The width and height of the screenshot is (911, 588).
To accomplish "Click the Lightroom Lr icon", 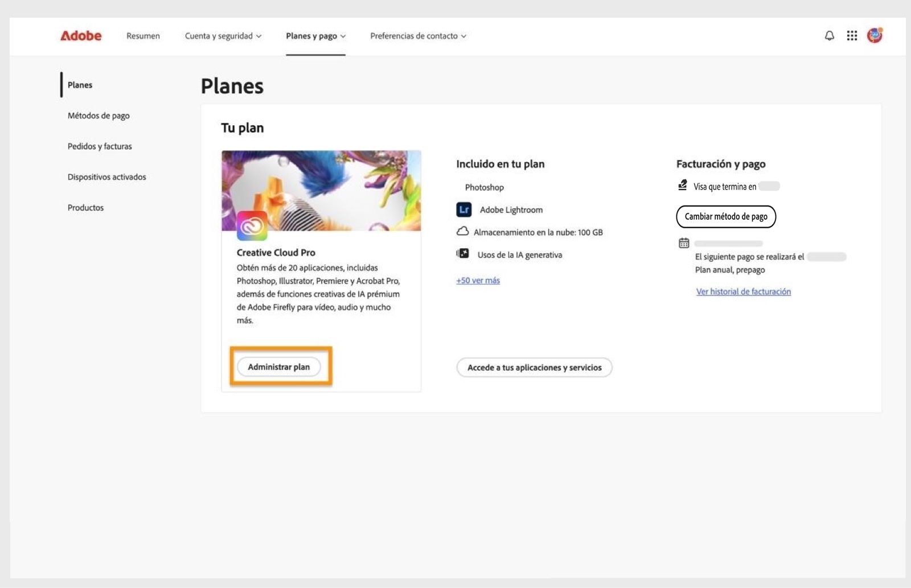I will click(x=464, y=209).
